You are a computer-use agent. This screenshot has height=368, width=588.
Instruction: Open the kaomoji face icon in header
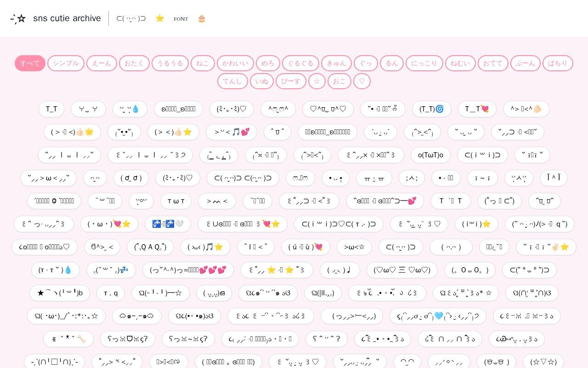131,18
